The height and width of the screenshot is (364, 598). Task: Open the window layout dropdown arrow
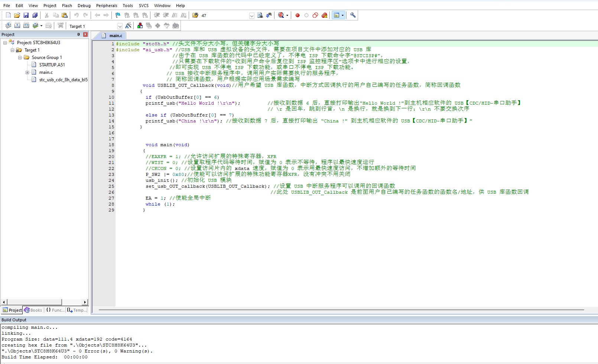pos(342,15)
